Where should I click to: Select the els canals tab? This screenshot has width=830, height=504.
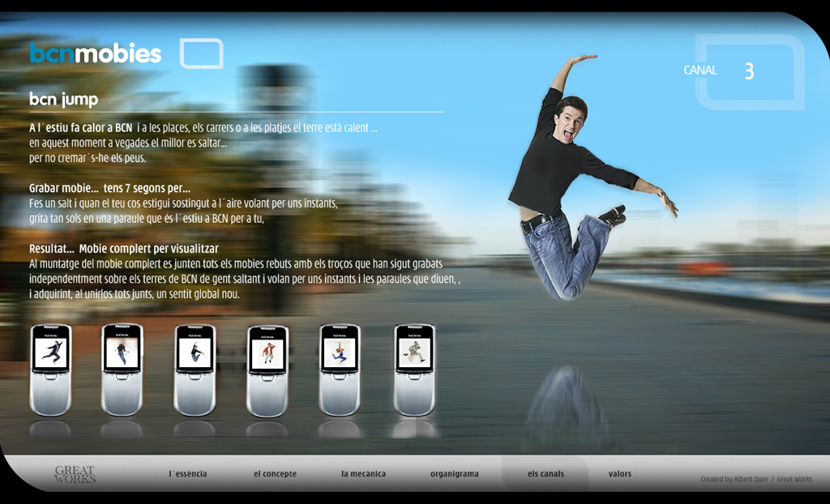pos(545,474)
